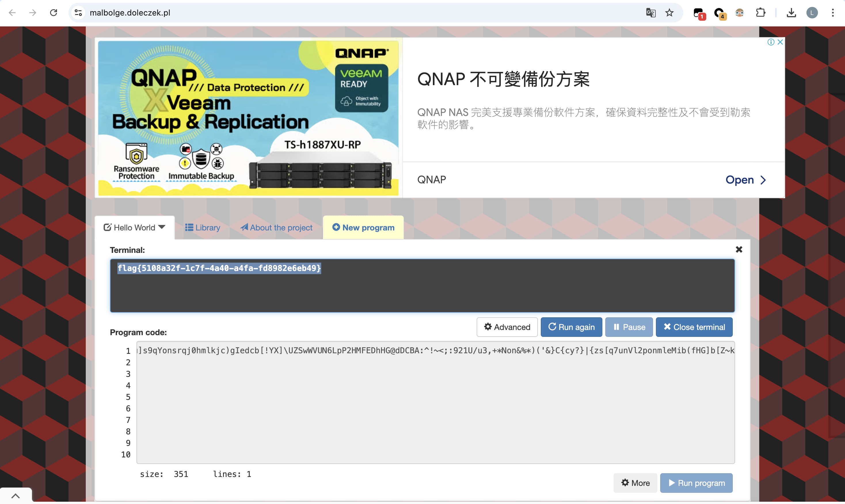
Task: Open Advanced settings
Action: tap(507, 327)
